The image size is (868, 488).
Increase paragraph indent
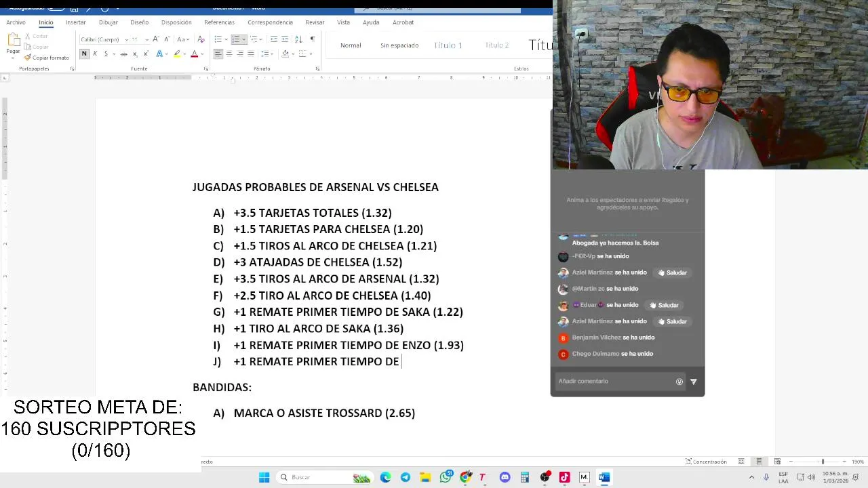pos(285,39)
